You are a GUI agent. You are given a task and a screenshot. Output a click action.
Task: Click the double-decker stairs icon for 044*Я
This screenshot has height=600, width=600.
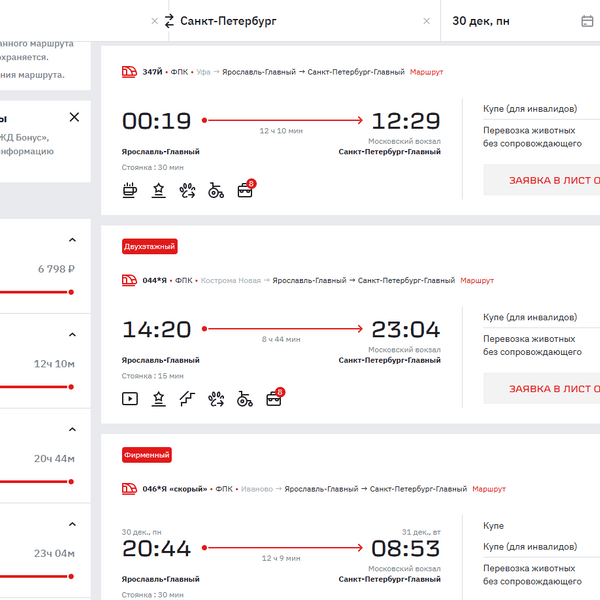click(187, 399)
